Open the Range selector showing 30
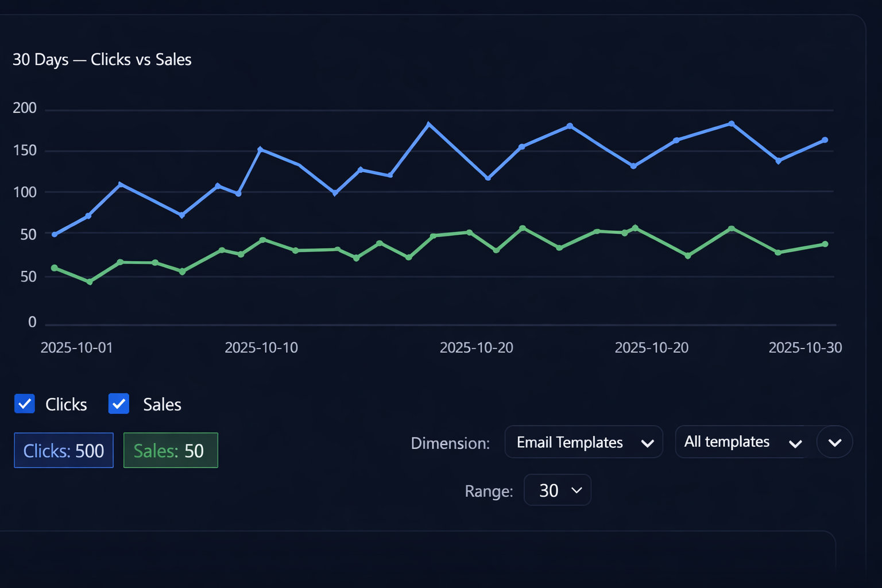 [556, 490]
